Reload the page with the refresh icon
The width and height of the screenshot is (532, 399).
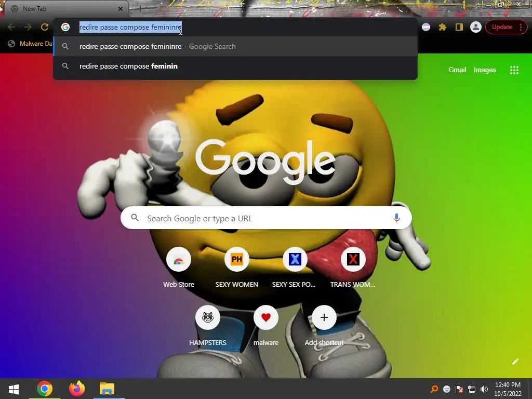pos(45,27)
